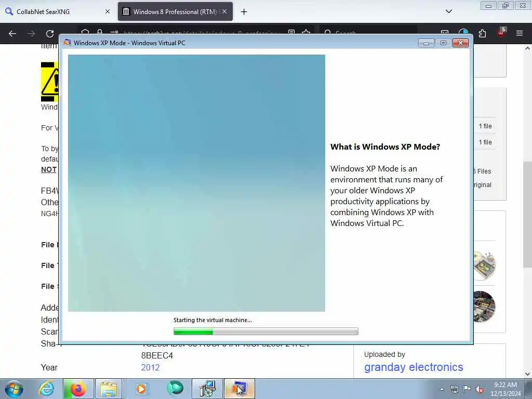
Task: Click the Firefox forward navigation arrow
Action: (31, 34)
